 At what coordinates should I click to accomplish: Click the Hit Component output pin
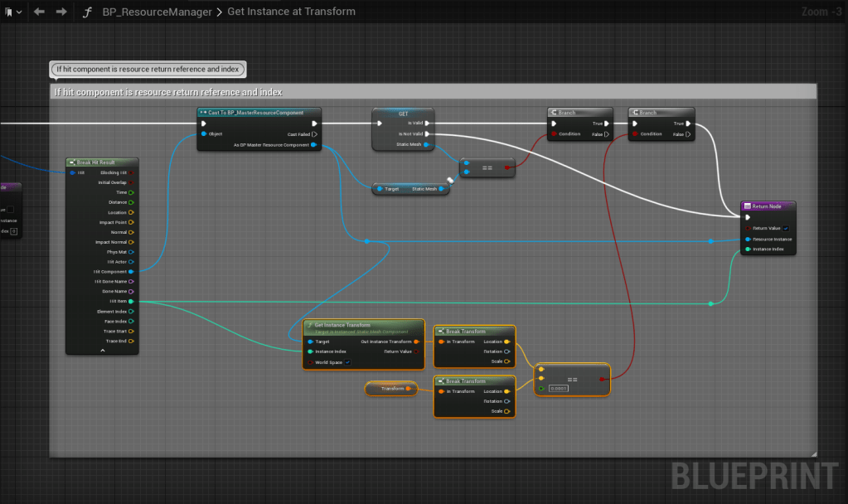[x=132, y=272]
